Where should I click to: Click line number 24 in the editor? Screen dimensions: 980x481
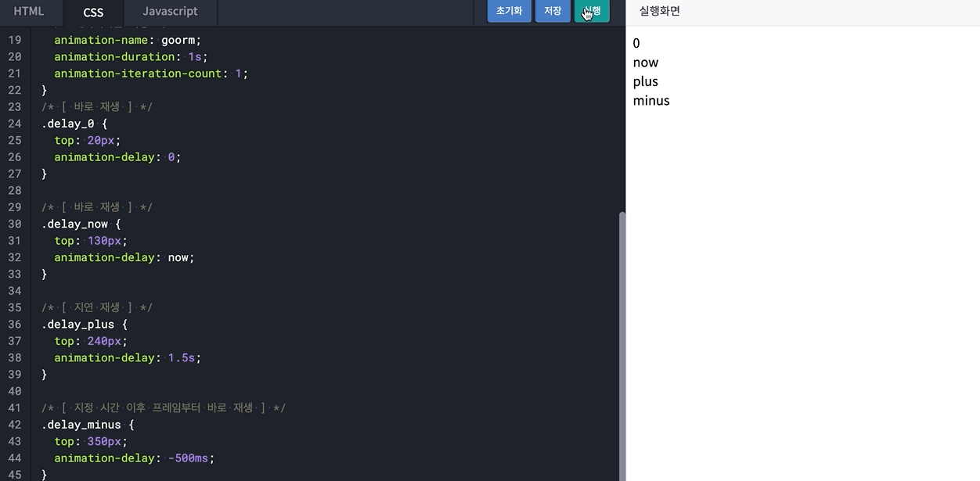tap(15, 123)
